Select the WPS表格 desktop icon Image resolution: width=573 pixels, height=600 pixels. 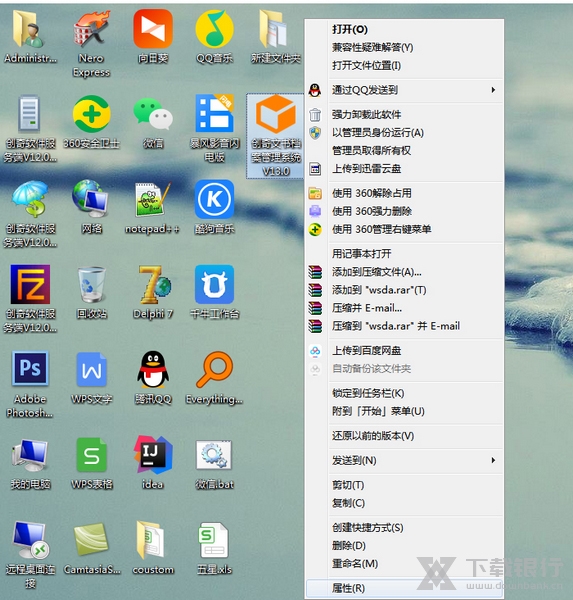click(91, 463)
